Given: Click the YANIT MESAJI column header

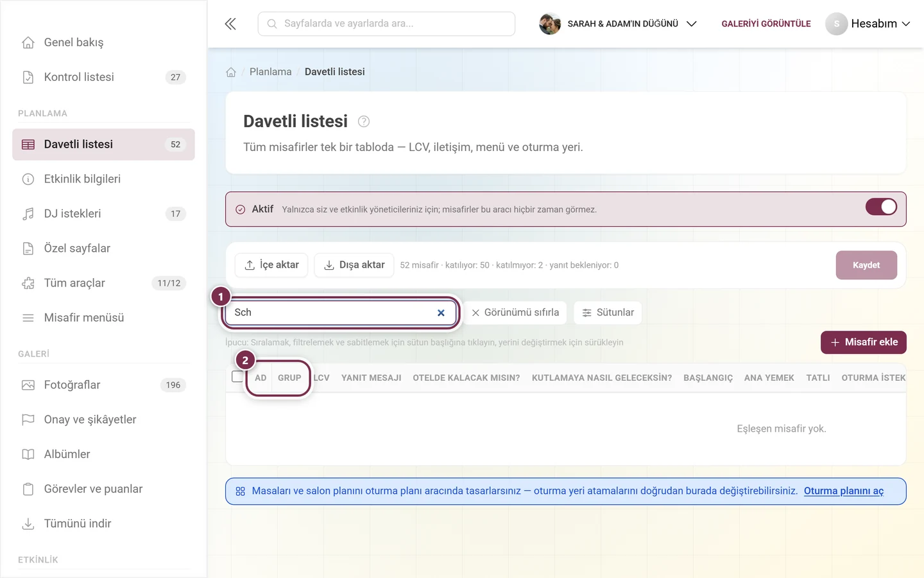Looking at the screenshot, I should pos(372,378).
